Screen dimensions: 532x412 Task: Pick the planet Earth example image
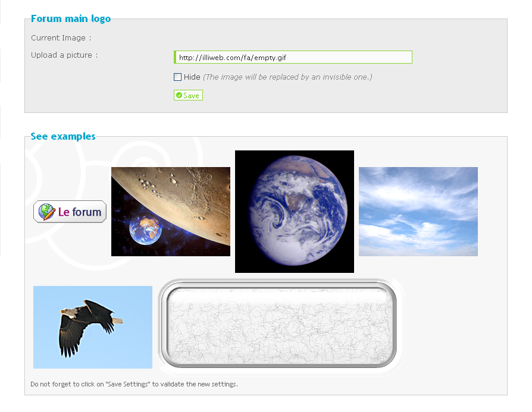click(295, 212)
